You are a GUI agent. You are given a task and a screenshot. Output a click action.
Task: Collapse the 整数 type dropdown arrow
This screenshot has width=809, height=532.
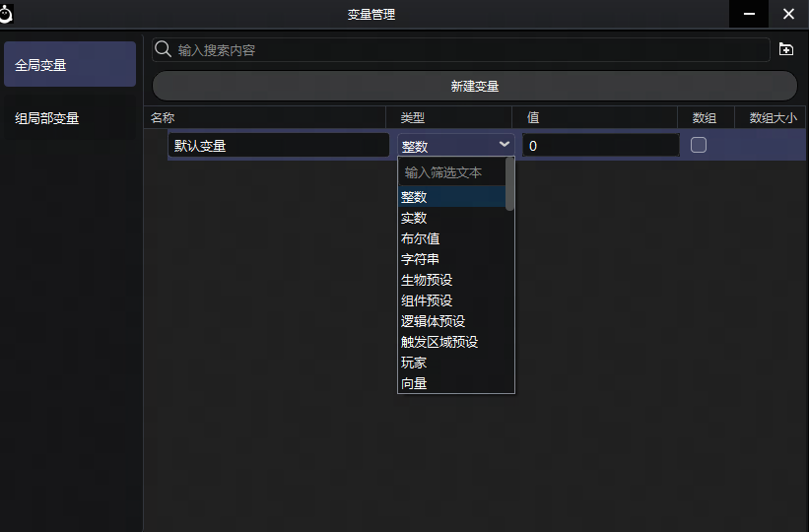504,145
